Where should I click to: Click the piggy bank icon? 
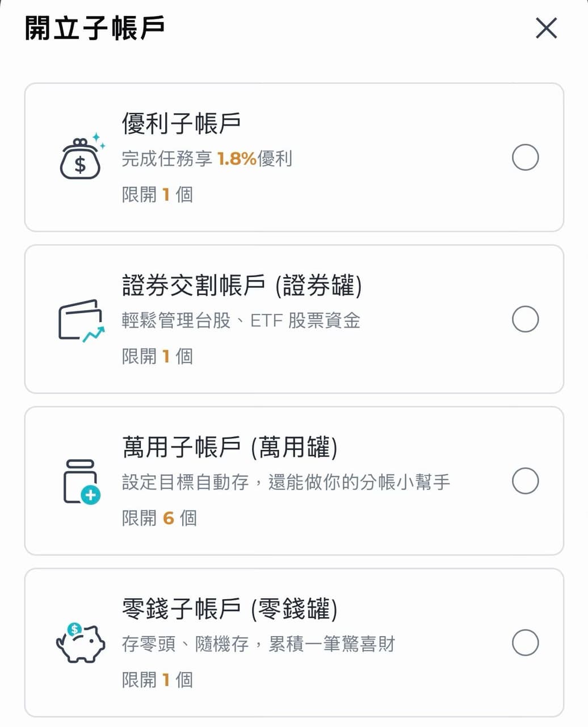point(81,643)
